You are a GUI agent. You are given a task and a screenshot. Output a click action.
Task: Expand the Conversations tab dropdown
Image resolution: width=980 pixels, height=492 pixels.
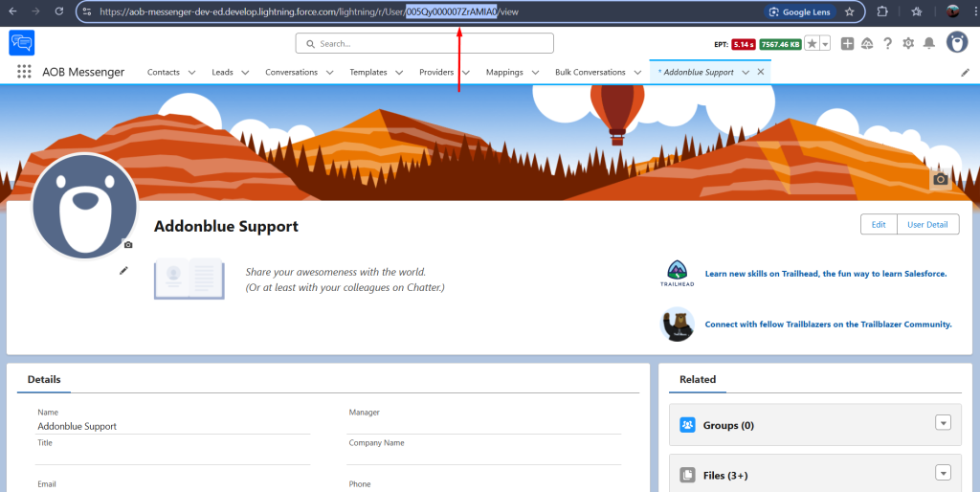(329, 73)
